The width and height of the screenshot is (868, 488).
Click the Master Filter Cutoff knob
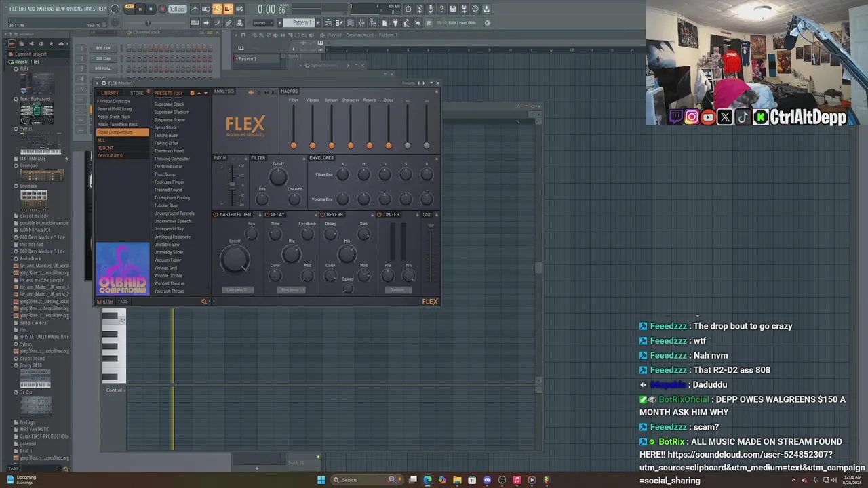[x=235, y=259]
